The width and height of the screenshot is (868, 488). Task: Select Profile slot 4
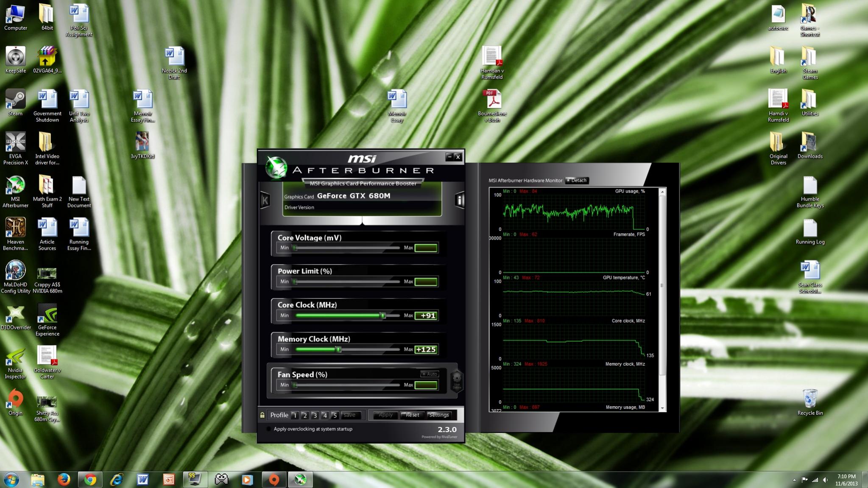[x=325, y=415]
